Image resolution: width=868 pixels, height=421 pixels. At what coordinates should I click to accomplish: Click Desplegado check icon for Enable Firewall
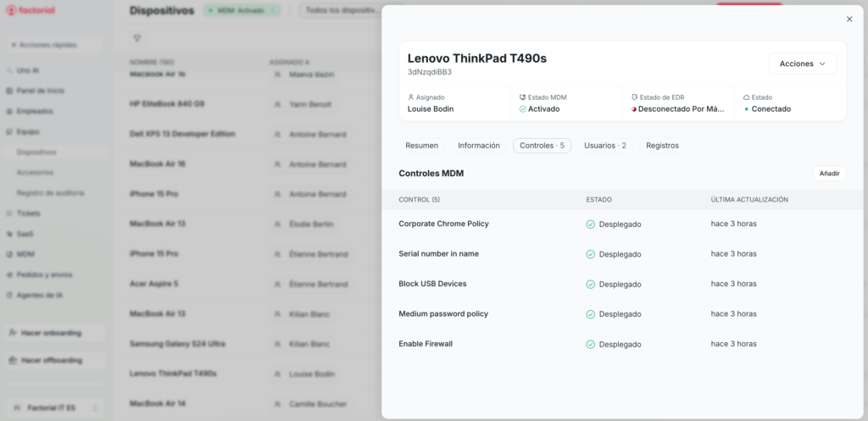click(x=590, y=344)
